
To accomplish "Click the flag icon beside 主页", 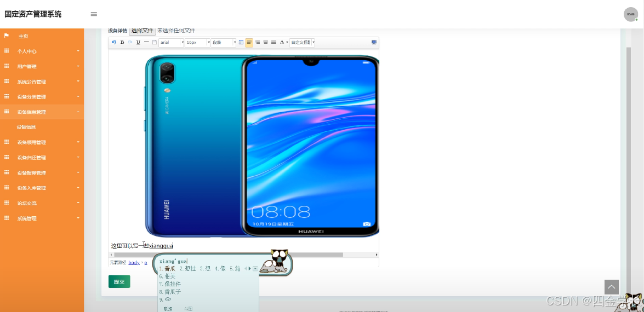I will click(6, 36).
